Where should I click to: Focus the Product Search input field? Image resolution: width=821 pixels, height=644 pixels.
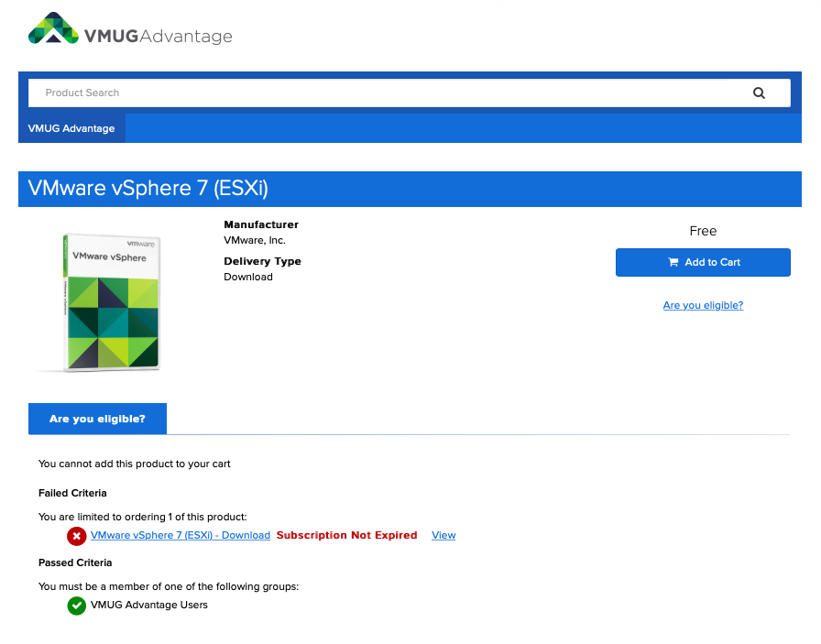(409, 93)
